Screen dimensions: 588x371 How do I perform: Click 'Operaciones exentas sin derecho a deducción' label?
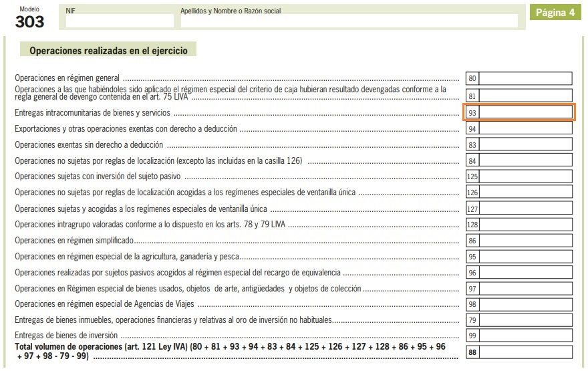(x=89, y=145)
